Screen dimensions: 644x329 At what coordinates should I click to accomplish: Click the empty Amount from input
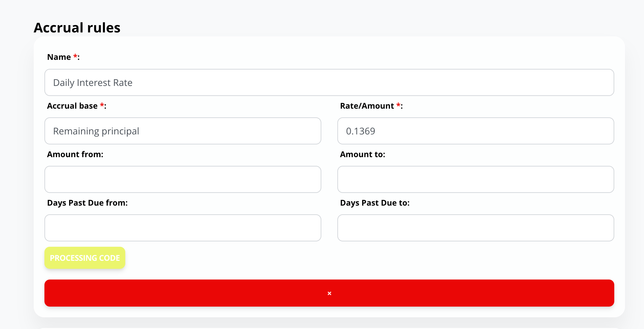pos(183,180)
